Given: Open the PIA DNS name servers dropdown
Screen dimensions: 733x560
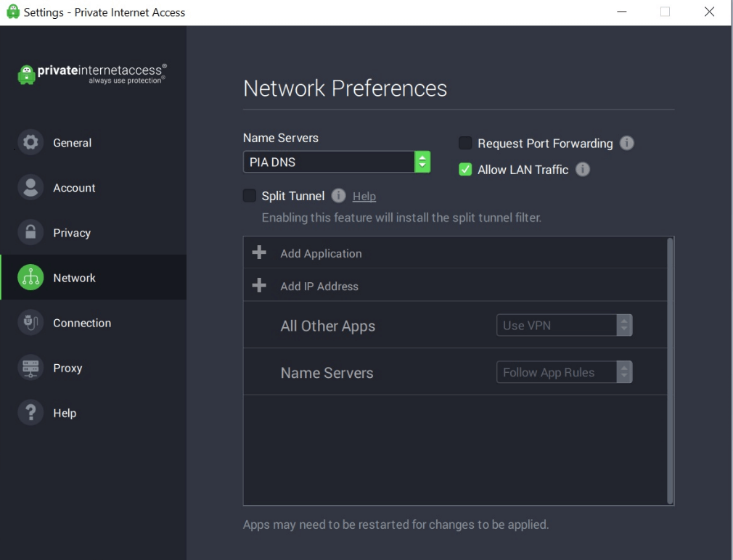Looking at the screenshot, I should tap(337, 162).
